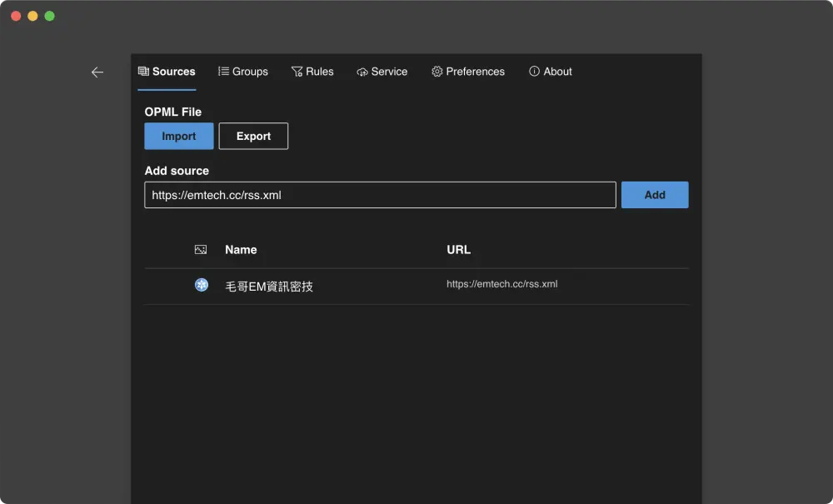
Task: Select the 毛哥EM資訊密技 source name
Action: pyautogui.click(x=269, y=287)
